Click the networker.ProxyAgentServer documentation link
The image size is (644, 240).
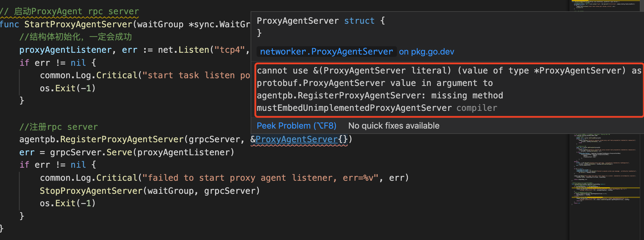click(326, 52)
